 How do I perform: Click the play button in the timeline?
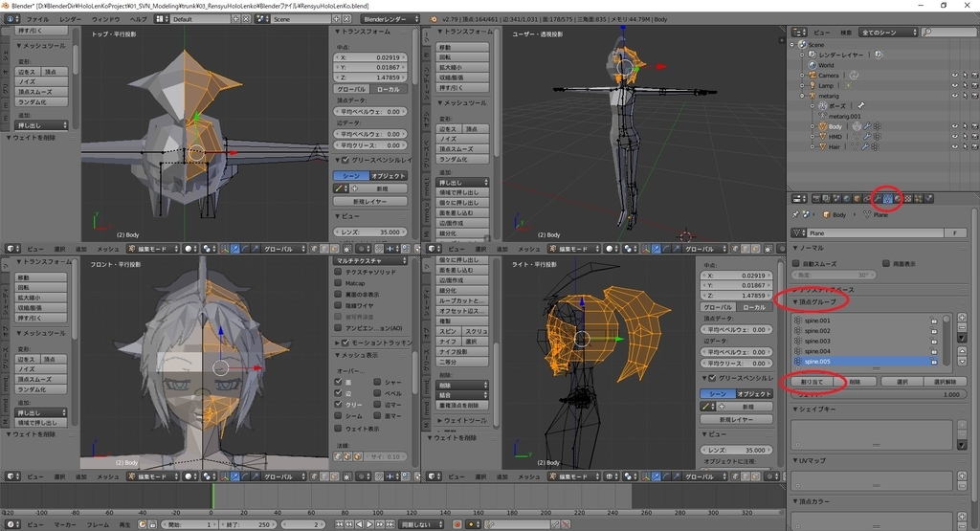coord(369,524)
